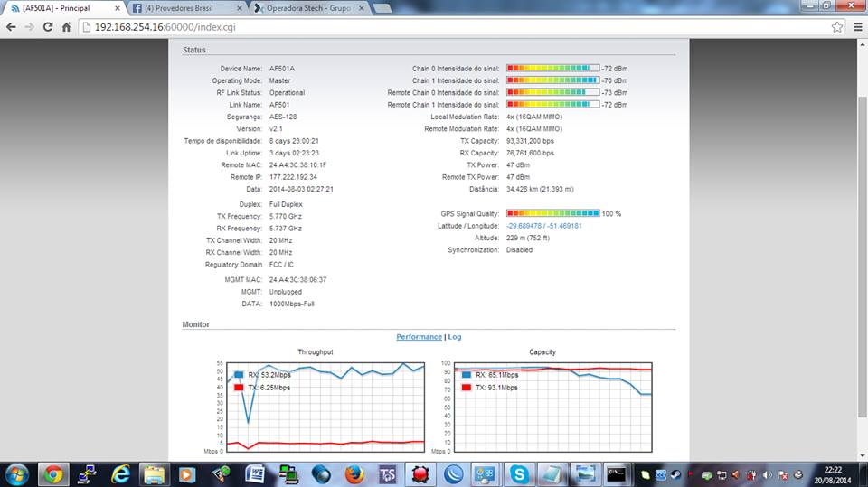Bookmark this page with the star icon
The image size is (868, 487).
(x=837, y=27)
